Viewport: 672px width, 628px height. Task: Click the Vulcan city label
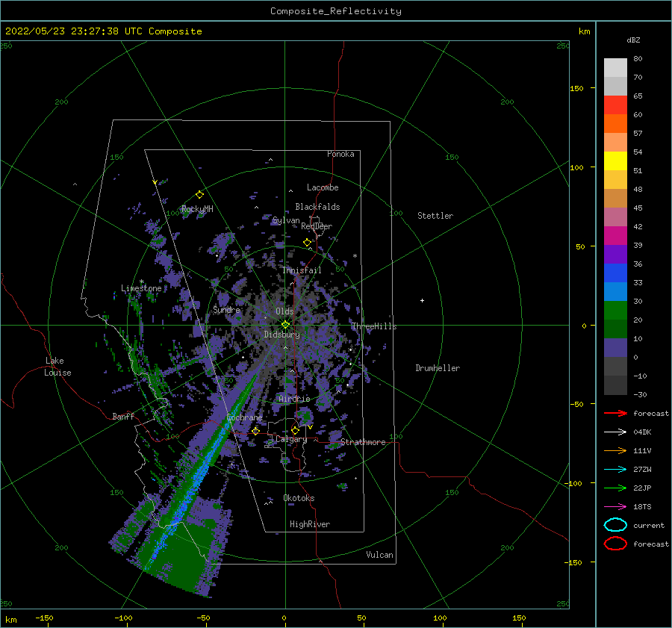pyautogui.click(x=380, y=555)
